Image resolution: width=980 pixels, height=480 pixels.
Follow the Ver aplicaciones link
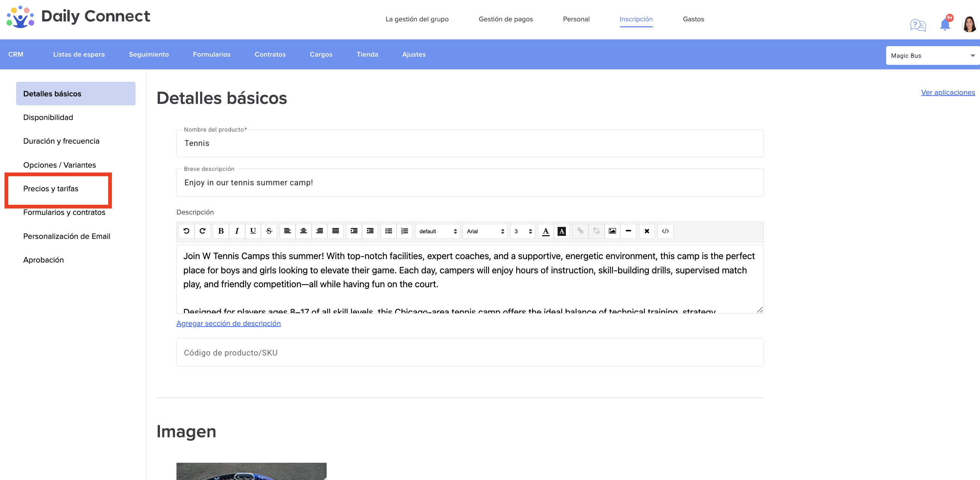click(x=948, y=92)
